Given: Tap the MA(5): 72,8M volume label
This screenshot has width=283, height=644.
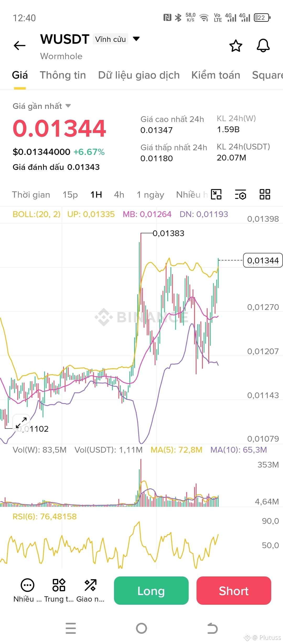Looking at the screenshot, I should (x=176, y=450).
